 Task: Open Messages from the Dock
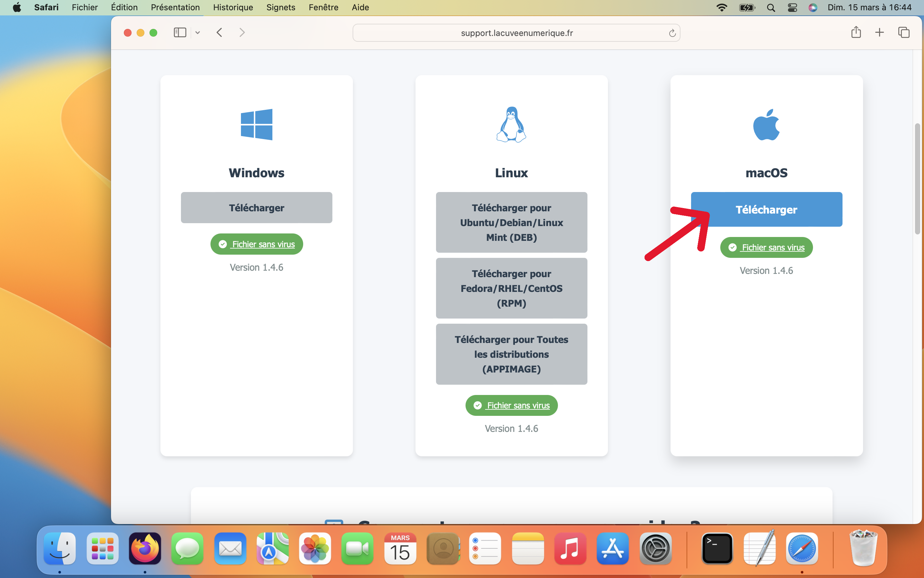187,548
